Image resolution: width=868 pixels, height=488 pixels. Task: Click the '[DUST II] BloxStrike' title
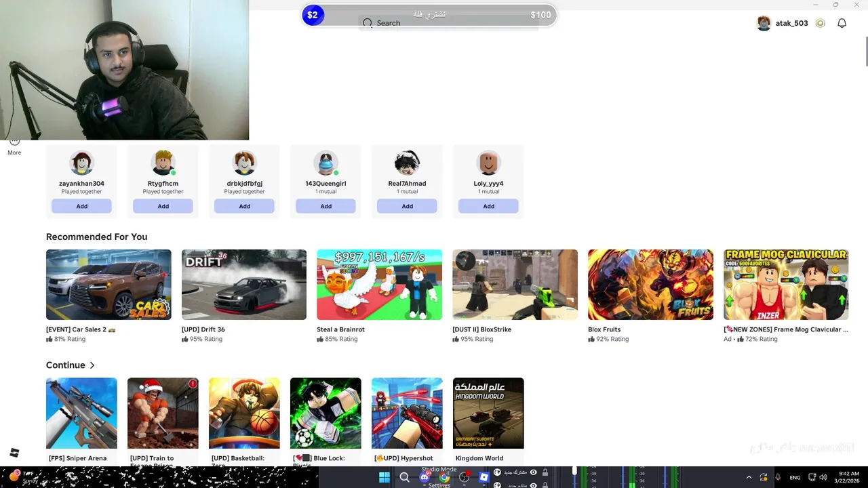[x=482, y=329]
